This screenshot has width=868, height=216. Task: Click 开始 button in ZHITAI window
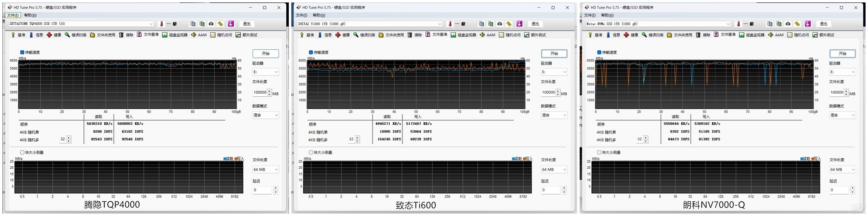[554, 54]
